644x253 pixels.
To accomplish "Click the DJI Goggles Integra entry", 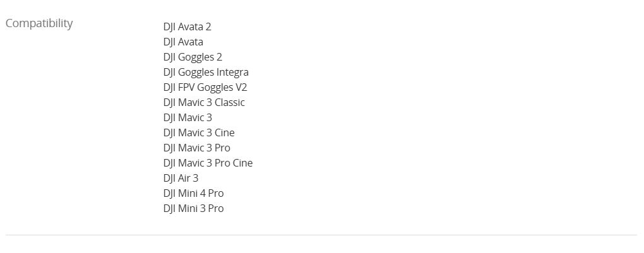I will point(206,72).
